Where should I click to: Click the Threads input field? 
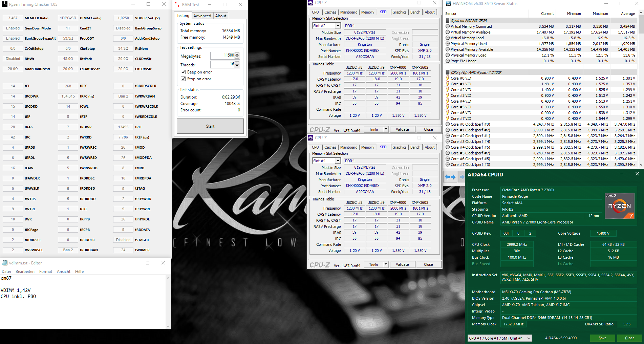[222, 64]
